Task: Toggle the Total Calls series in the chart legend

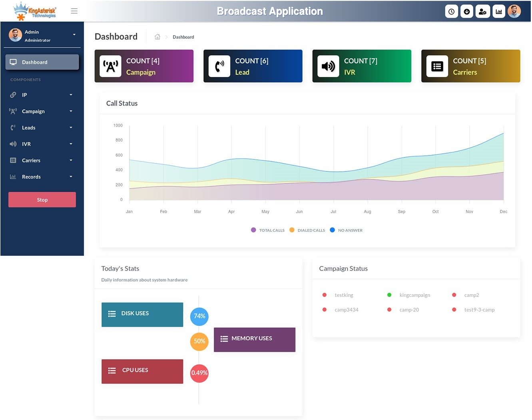Action: tap(267, 230)
